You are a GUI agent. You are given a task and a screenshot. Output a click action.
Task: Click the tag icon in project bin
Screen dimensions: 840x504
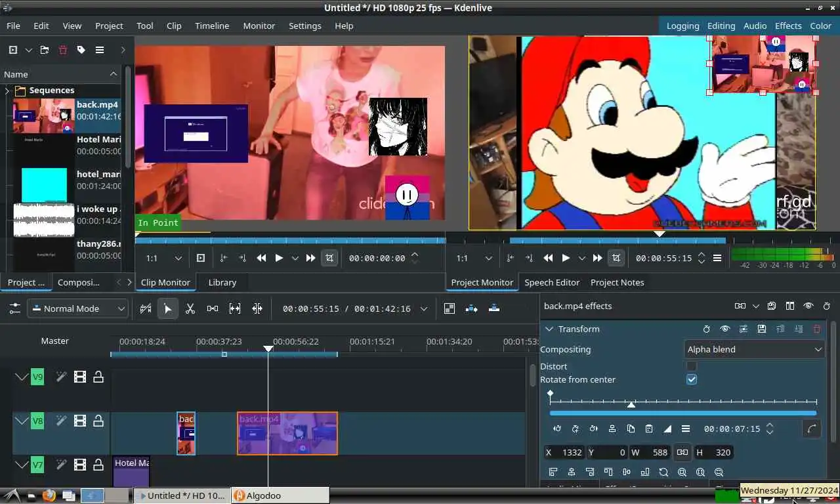(81, 50)
